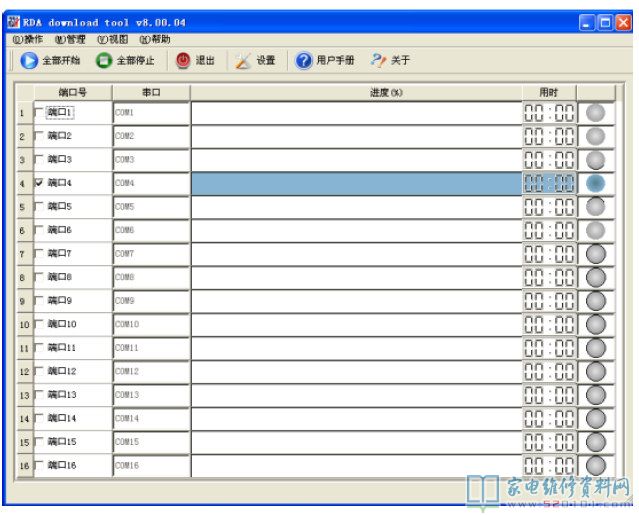Enable the port 3 checkbox
Viewport: 639px width, 515px height.
coord(39,159)
